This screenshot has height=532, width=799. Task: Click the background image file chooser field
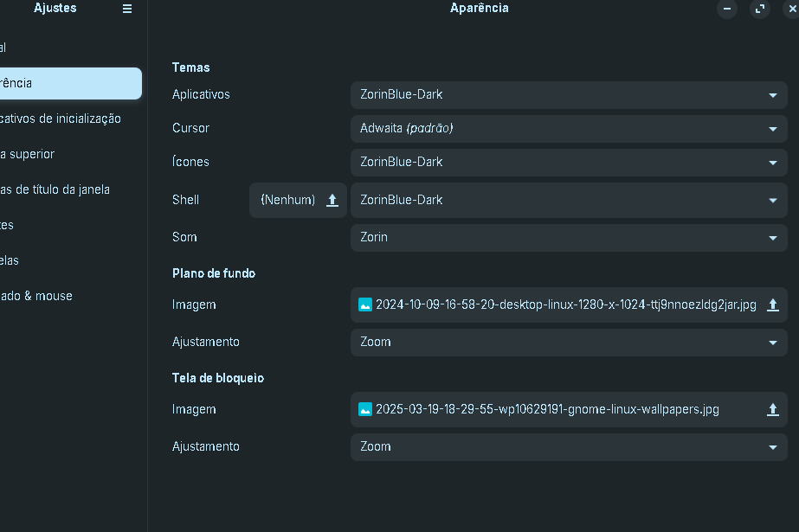[x=569, y=305]
